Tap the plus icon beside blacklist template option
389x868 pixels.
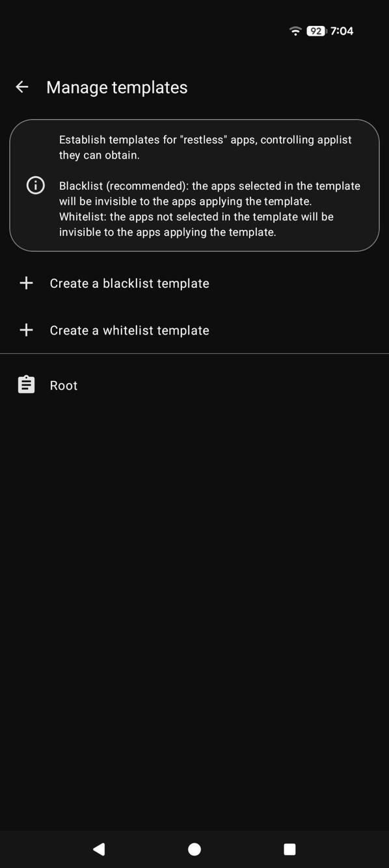(x=25, y=283)
